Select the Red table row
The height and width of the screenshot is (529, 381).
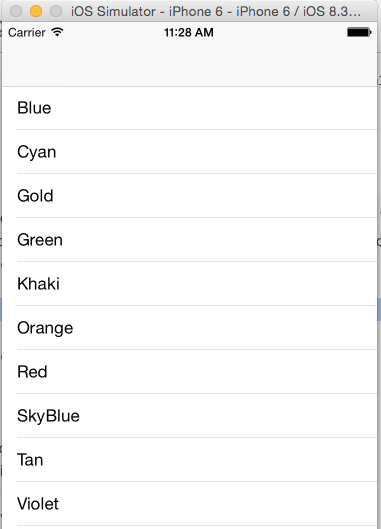coord(189,372)
